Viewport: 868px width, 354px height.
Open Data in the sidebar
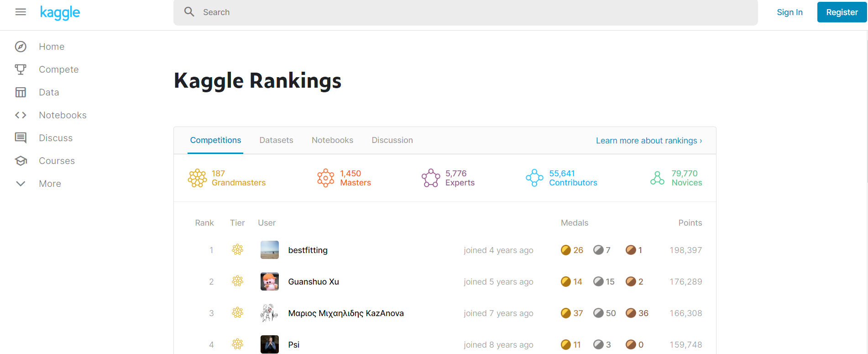click(49, 92)
